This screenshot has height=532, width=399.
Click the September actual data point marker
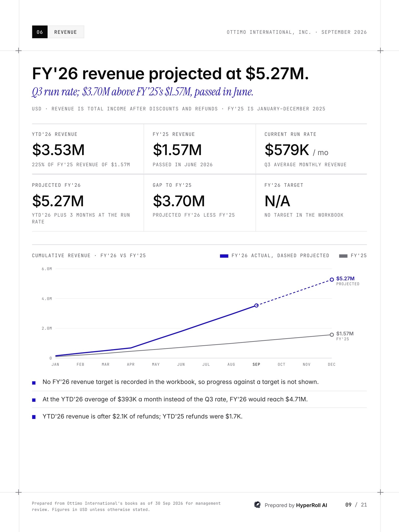[x=256, y=305]
